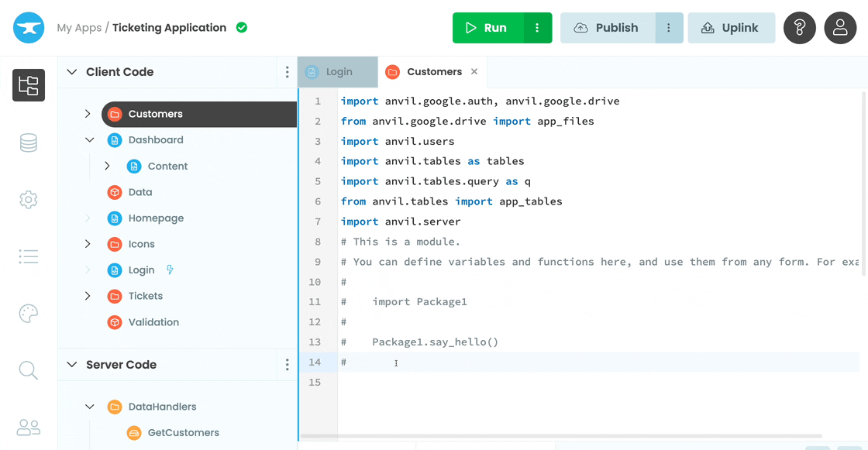Open the Users icon in sidebar
The width and height of the screenshot is (868, 450).
[29, 427]
